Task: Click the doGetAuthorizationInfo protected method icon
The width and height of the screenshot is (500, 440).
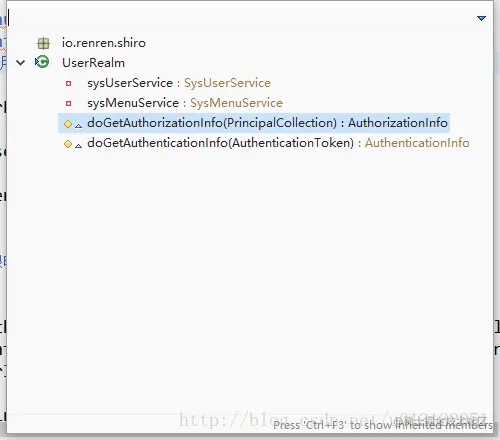Action: pos(68,124)
